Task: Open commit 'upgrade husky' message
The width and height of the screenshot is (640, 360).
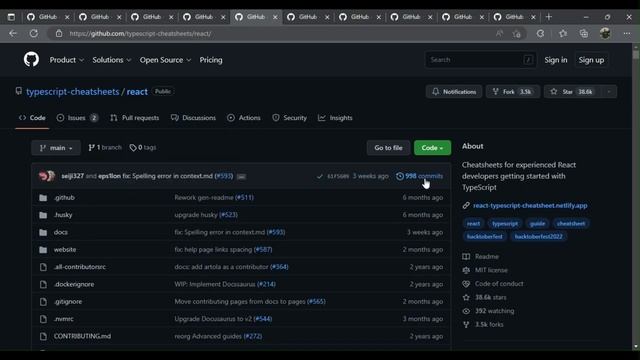Action: (x=196, y=215)
